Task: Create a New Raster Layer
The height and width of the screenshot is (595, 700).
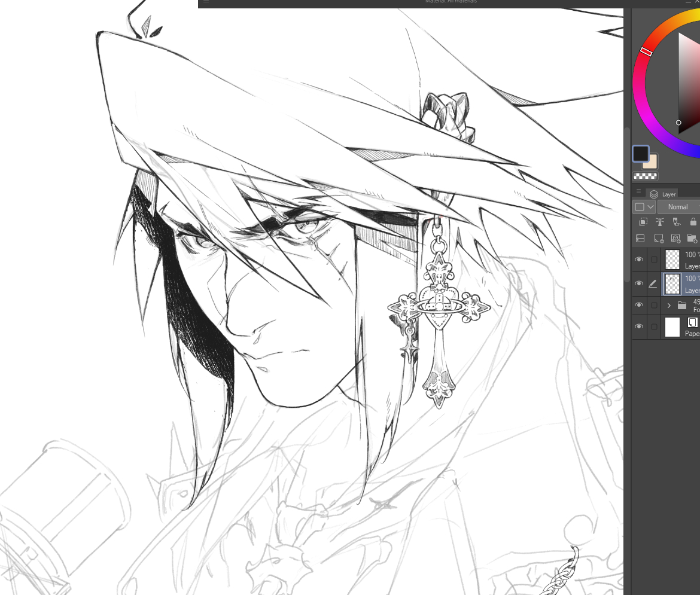Action: pos(659,239)
